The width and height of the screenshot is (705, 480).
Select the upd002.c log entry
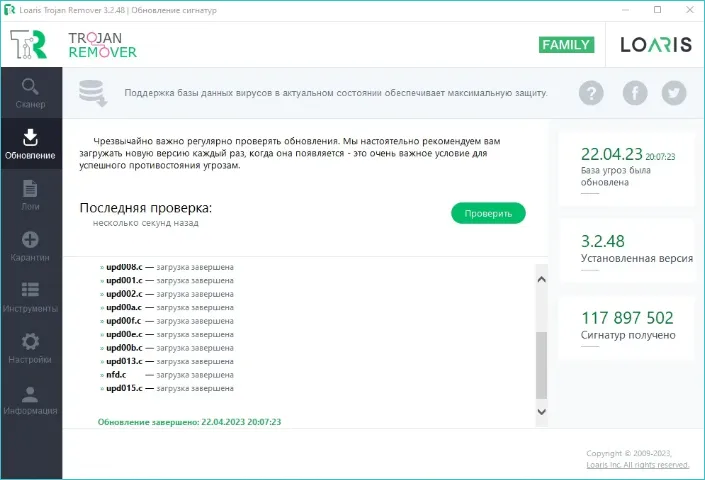[167, 294]
